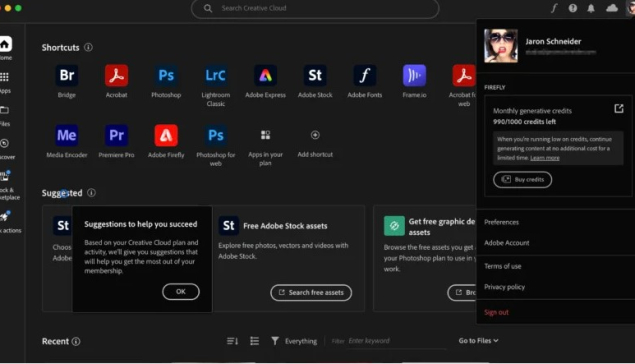Open Preferences from the account menu
The width and height of the screenshot is (635, 364).
(501, 222)
